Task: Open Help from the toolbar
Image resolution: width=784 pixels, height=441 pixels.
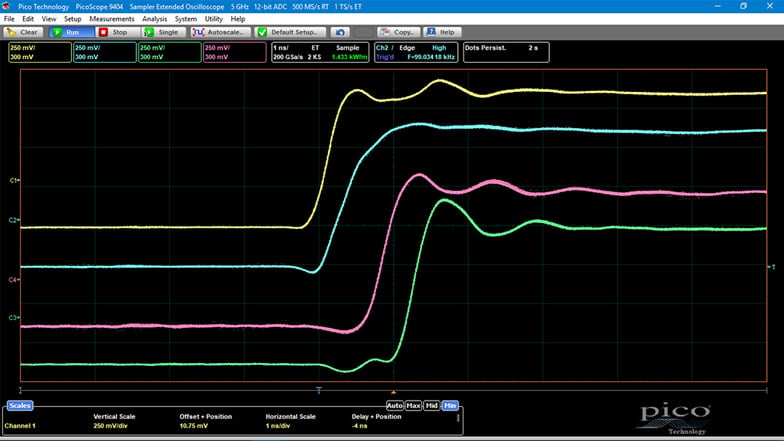Action: [441, 32]
